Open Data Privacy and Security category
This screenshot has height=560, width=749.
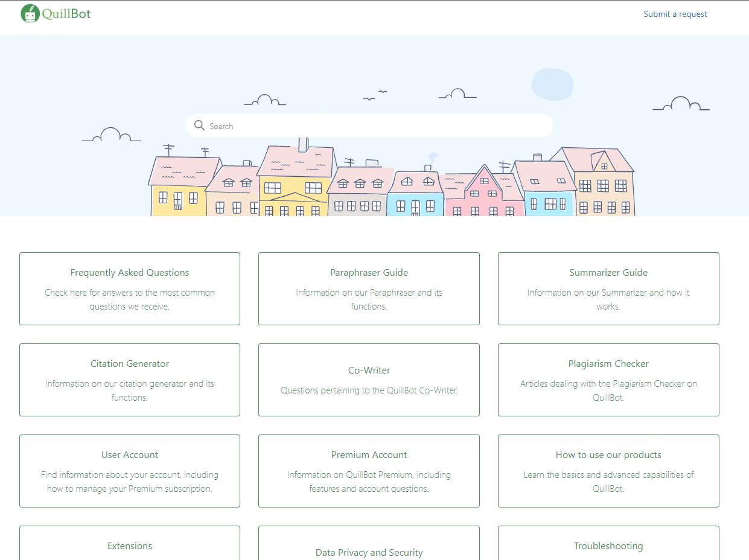[x=369, y=552]
